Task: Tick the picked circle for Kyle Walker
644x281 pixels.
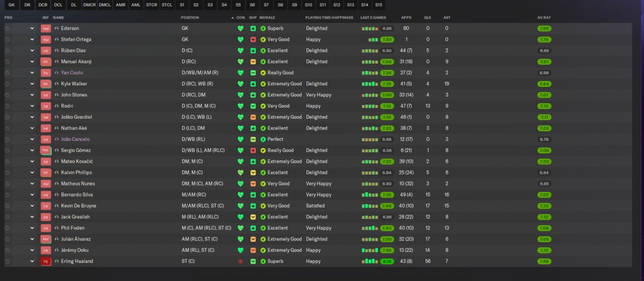Action: [x=7, y=84]
